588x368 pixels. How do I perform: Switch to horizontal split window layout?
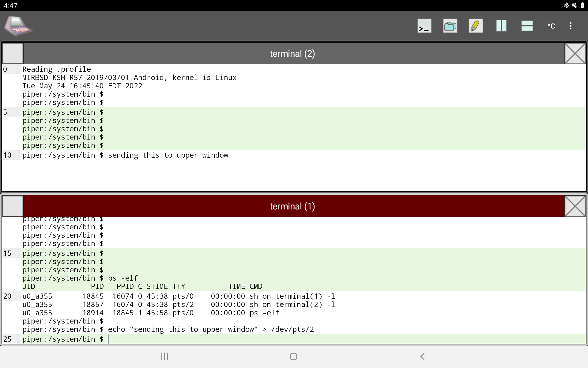(x=526, y=26)
